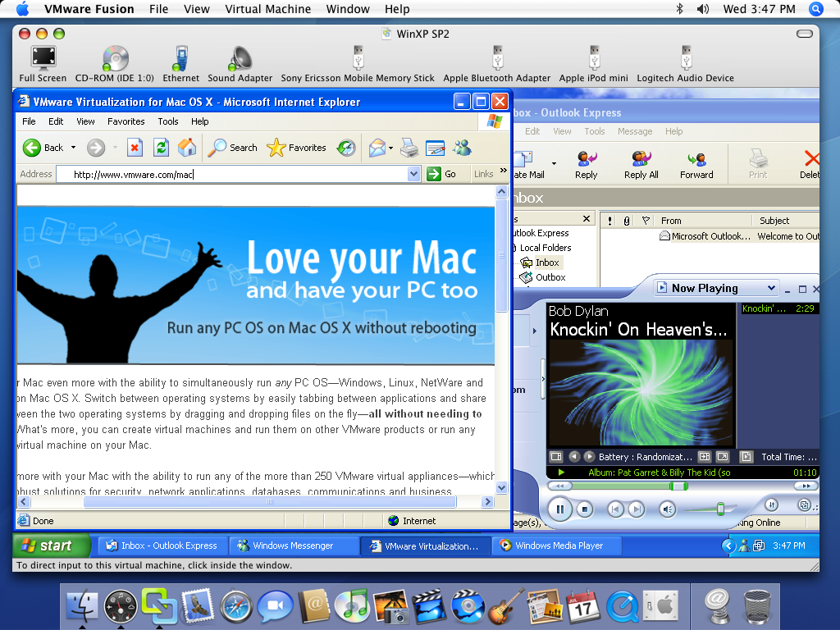Click the Print icon in IE toolbar
The height and width of the screenshot is (630, 840).
409,148
